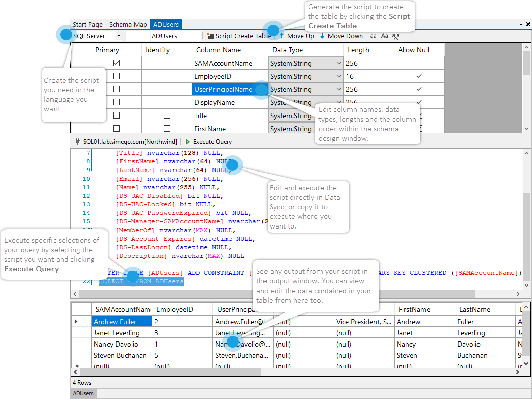Click the 'Vice President, S...' title cell
This screenshot has height=399, width=532.
(x=364, y=322)
